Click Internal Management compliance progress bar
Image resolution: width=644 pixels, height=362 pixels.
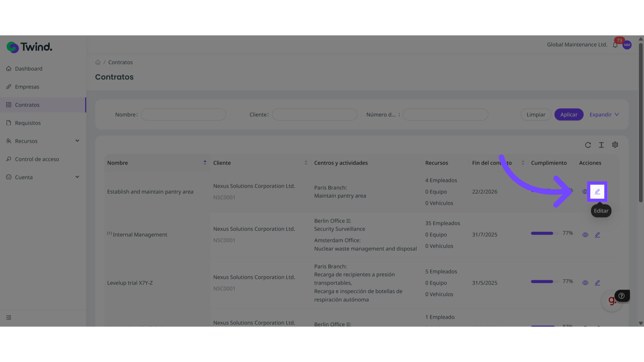(x=545, y=233)
